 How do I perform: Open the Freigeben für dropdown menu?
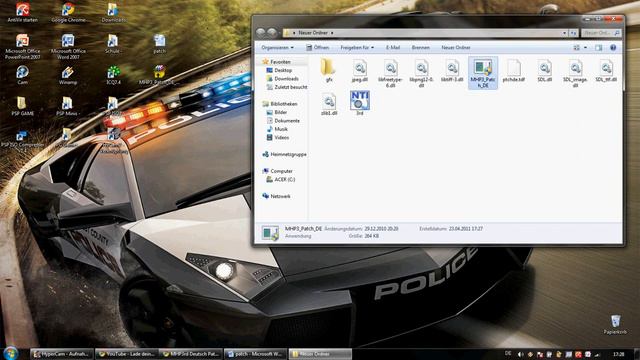(357, 48)
